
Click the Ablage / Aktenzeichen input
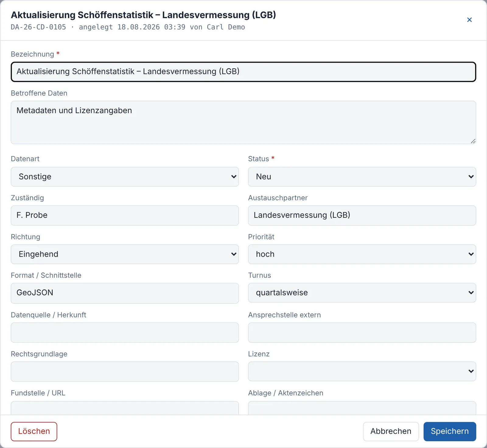click(x=362, y=408)
